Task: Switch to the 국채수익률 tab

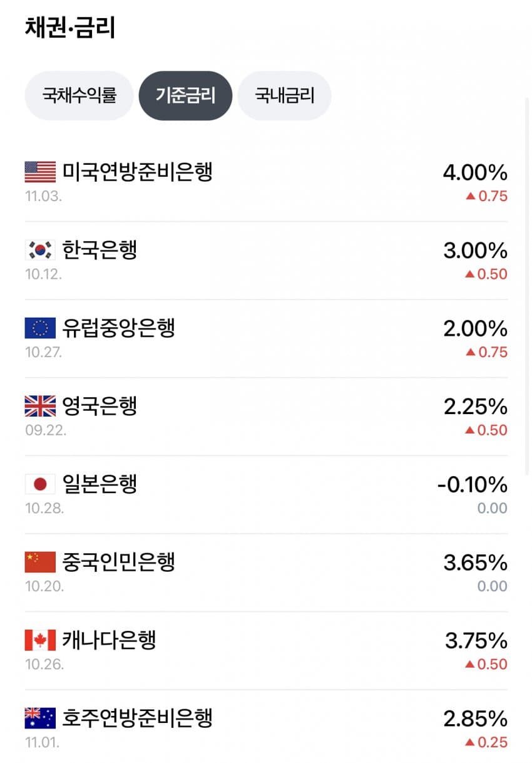Action: [x=79, y=95]
